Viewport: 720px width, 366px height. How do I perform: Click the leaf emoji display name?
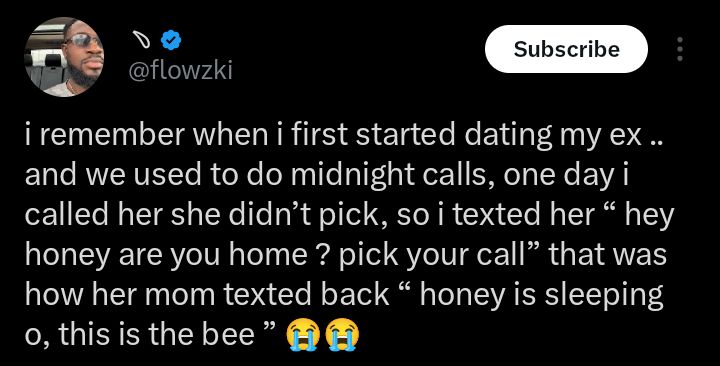coord(142,41)
